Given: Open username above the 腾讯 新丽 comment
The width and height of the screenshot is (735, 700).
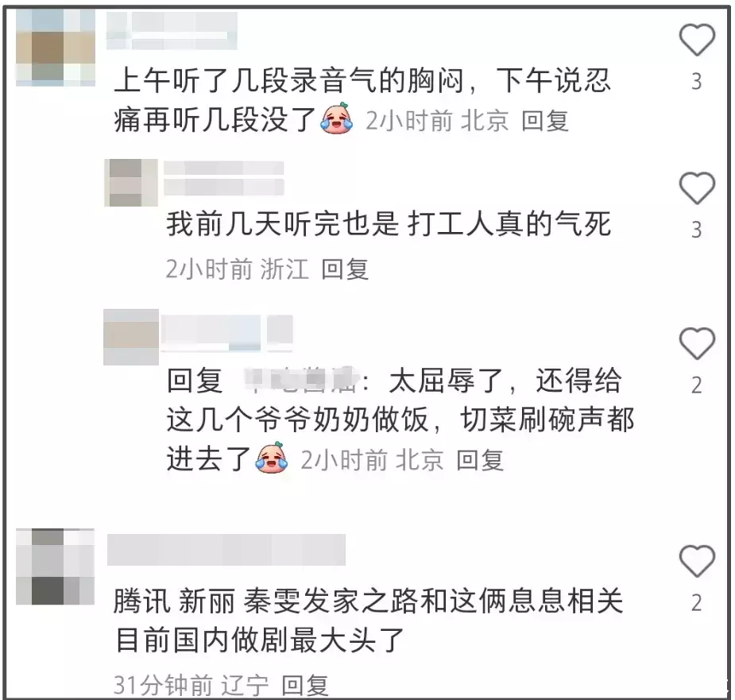Looking at the screenshot, I should click(x=226, y=550).
